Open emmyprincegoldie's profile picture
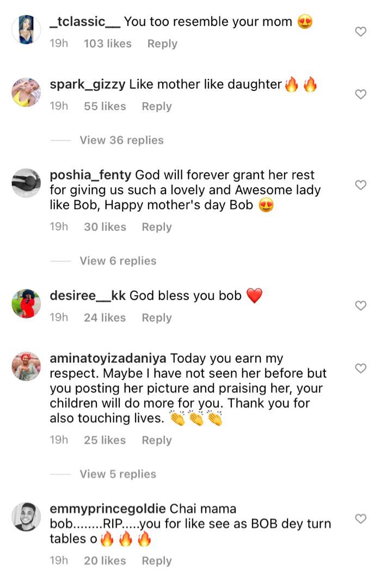This screenshot has width=387, height=588. (x=26, y=516)
